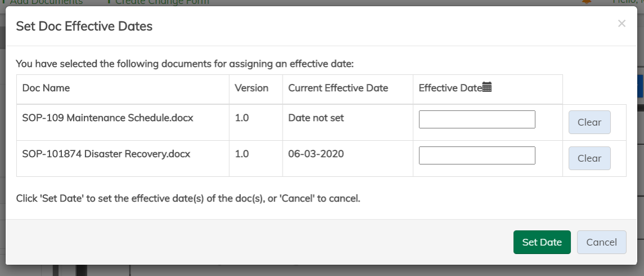Image resolution: width=644 pixels, height=276 pixels.
Task: Click effective date field for SOP-109 Maintenance Schedule
Action: point(477,119)
